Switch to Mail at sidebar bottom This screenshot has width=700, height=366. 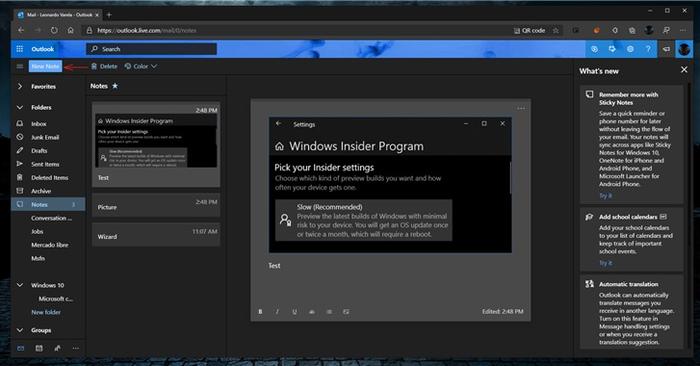point(21,349)
